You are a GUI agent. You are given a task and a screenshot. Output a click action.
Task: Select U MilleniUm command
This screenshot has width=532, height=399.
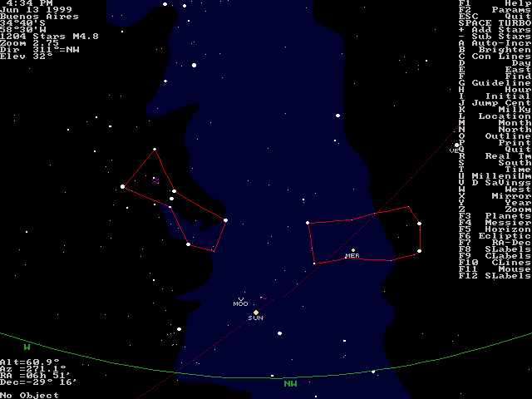coord(495,176)
